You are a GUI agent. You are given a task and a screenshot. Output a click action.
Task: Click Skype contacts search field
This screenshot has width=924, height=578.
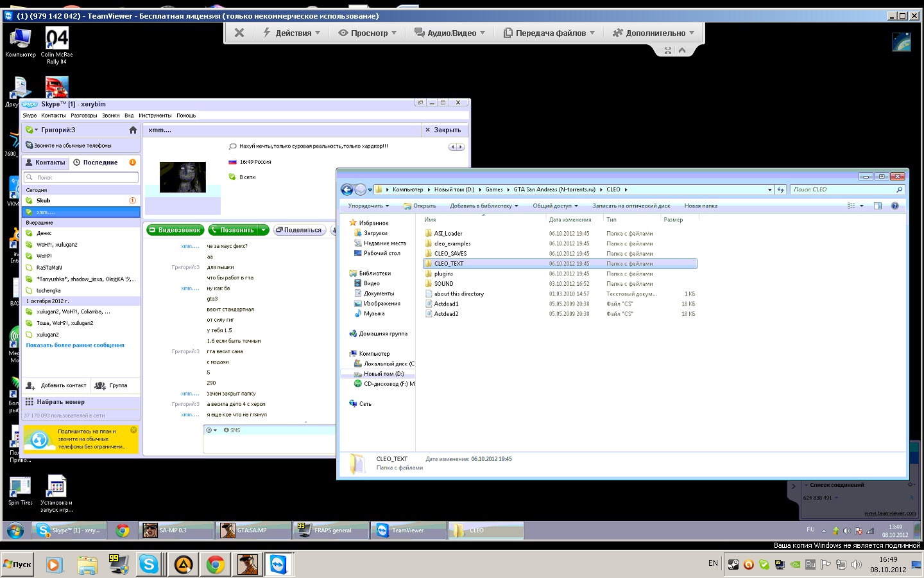[x=81, y=177]
